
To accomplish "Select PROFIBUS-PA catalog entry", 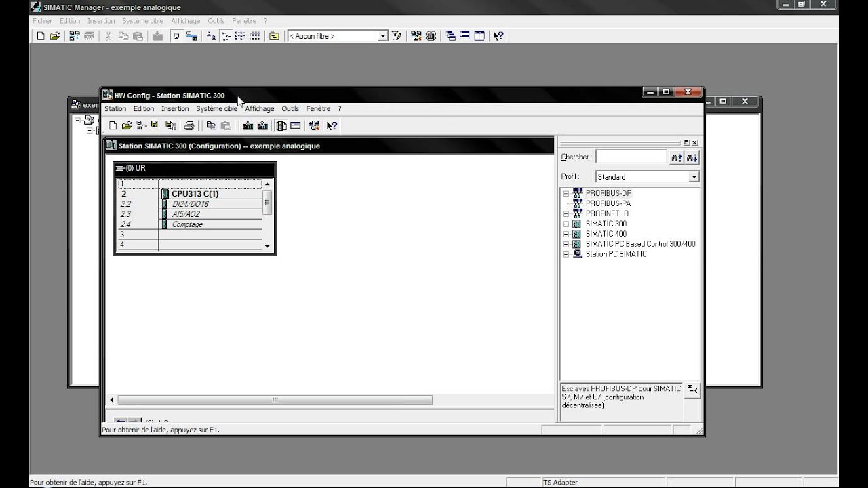I will coord(608,203).
